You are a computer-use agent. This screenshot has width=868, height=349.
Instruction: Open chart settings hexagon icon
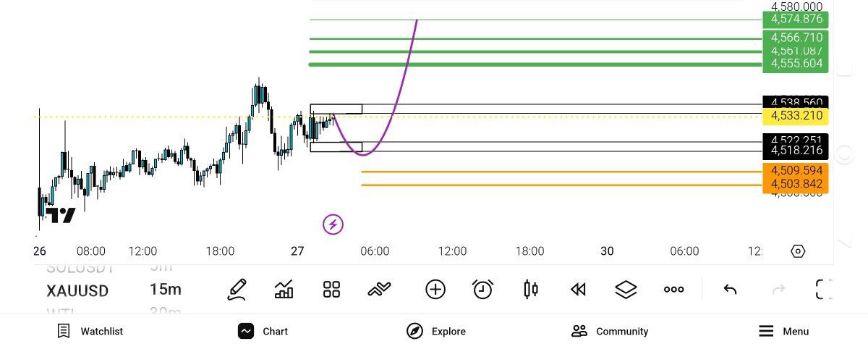[x=798, y=251]
